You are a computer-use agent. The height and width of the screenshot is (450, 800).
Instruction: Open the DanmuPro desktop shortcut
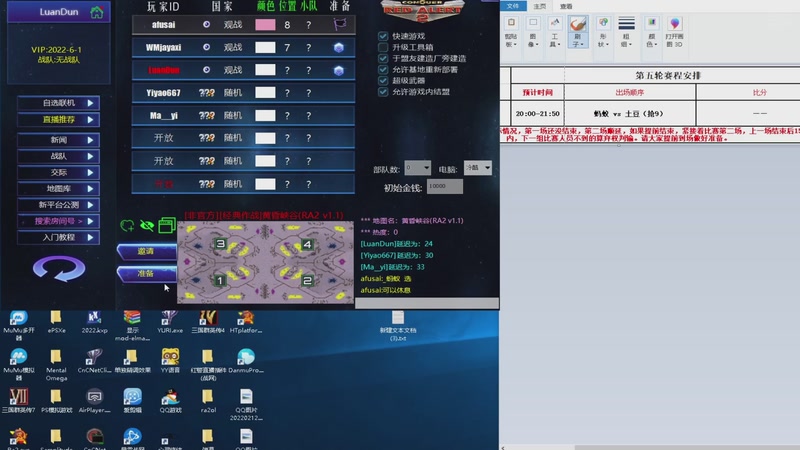click(x=246, y=361)
